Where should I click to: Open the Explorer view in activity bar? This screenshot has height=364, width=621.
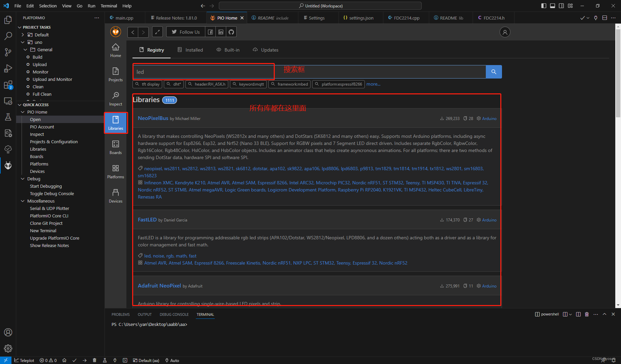[8, 20]
